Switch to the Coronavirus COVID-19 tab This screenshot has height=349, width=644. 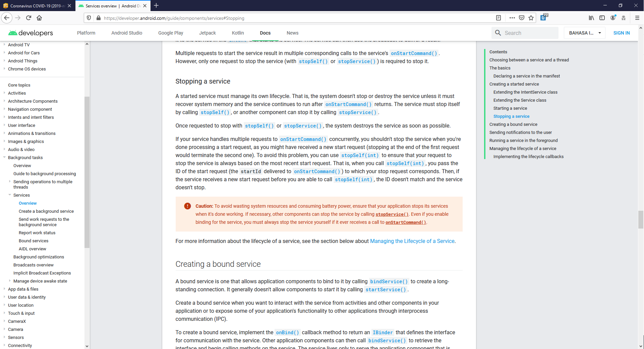37,6
